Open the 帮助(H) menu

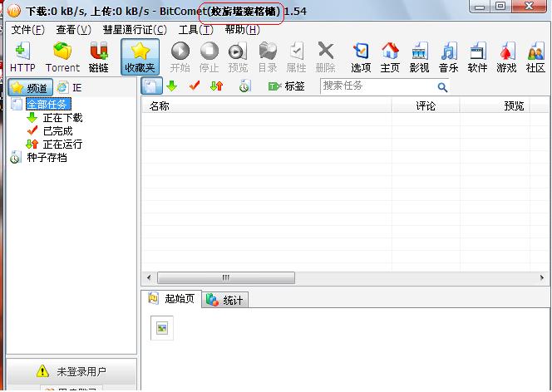tap(242, 30)
